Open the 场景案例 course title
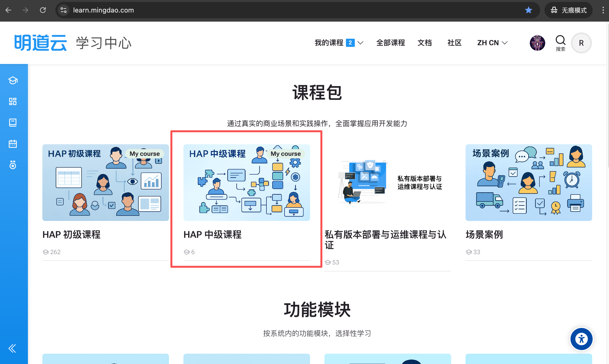Image resolution: width=609 pixels, height=364 pixels. point(484,234)
